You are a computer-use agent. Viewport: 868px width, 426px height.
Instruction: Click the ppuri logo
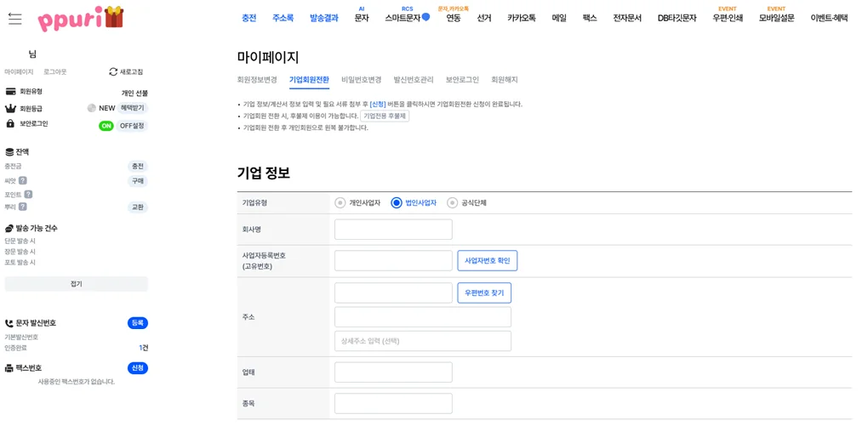pyautogui.click(x=81, y=18)
